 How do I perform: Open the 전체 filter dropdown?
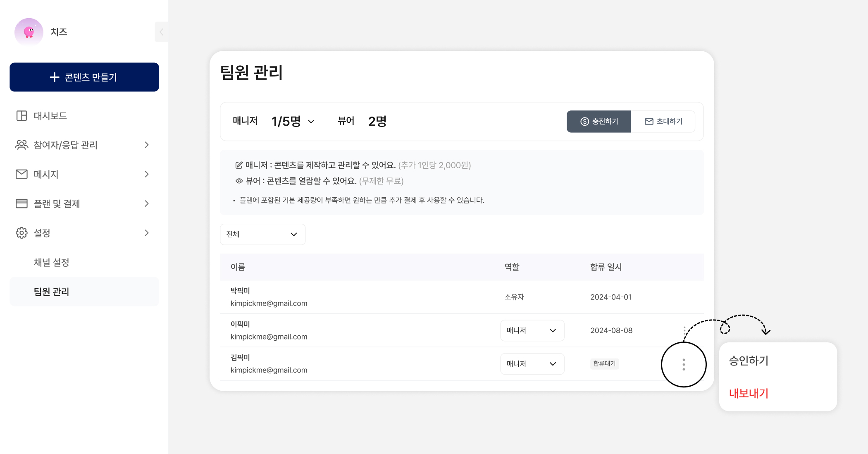coord(262,234)
